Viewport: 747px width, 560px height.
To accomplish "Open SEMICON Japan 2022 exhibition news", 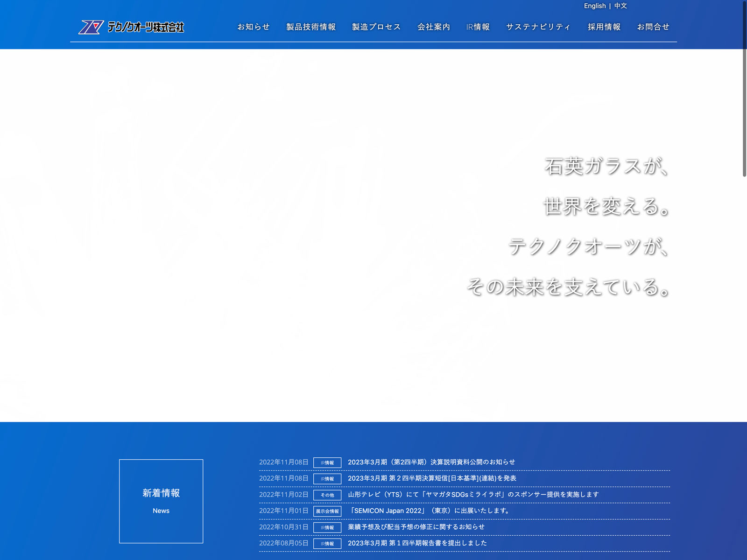I will pos(430,511).
